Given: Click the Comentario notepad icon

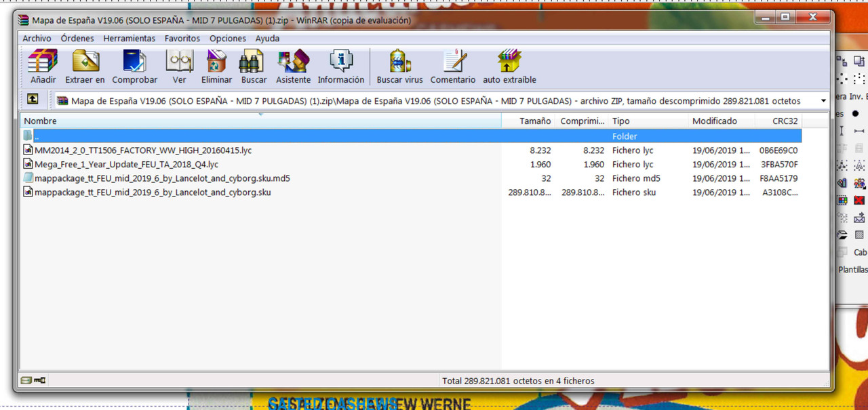Looking at the screenshot, I should pyautogui.click(x=454, y=61).
